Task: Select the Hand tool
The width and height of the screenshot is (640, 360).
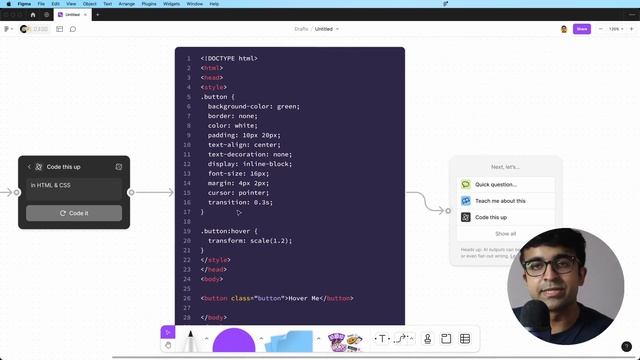Action: (x=168, y=345)
